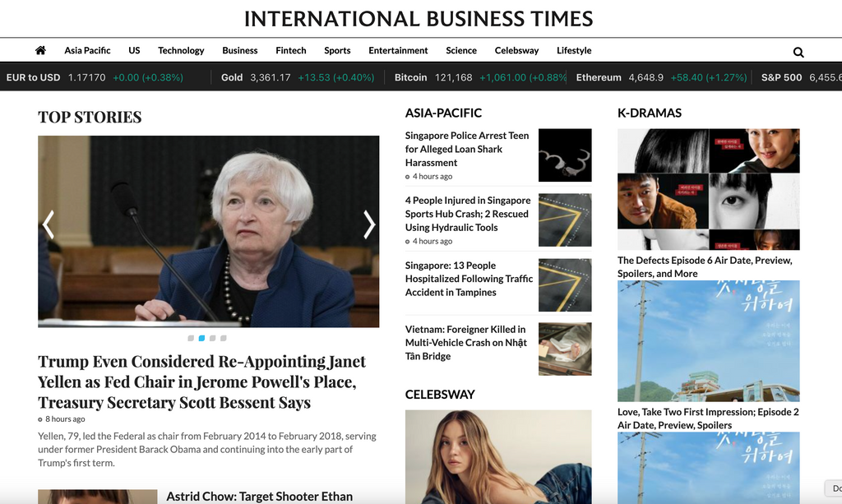The height and width of the screenshot is (504, 842).
Task: Open the Asia Pacific menu
Action: [x=87, y=50]
